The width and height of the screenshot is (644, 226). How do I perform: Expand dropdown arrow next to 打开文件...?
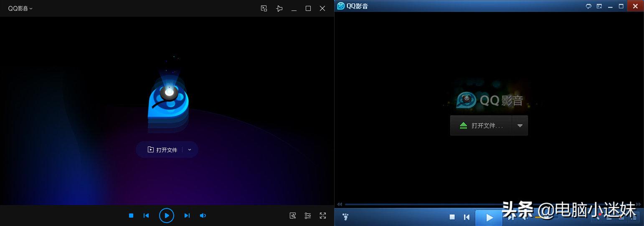coord(520,126)
